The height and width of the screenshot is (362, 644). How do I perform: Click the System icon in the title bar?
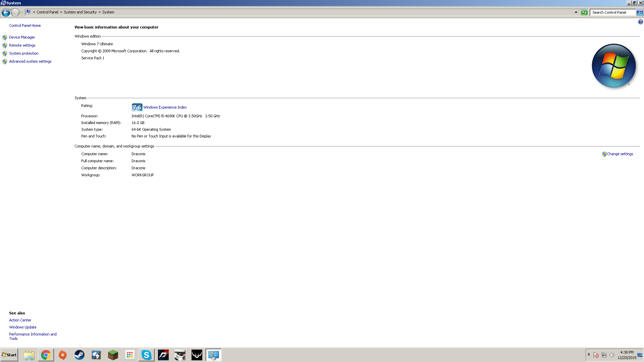point(3,3)
